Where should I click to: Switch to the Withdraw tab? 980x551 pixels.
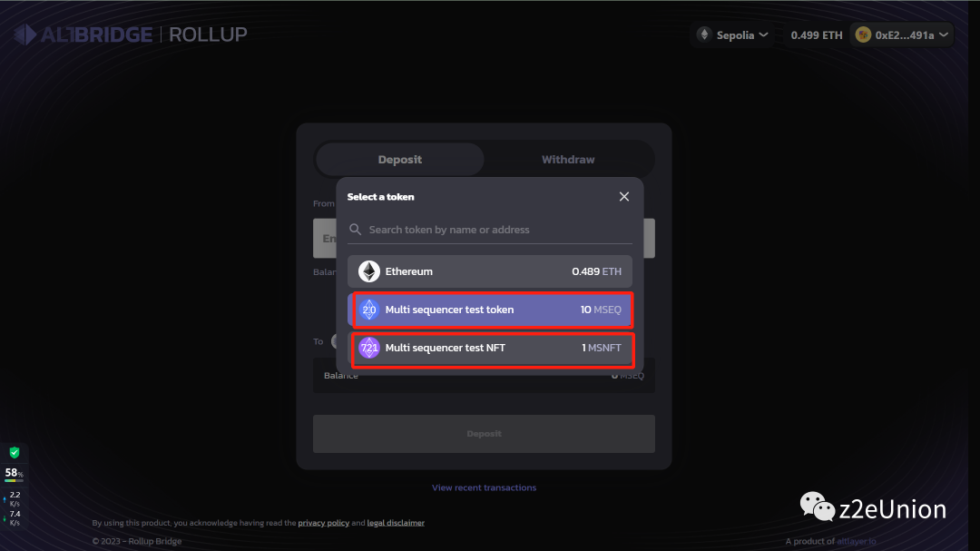[x=568, y=160]
